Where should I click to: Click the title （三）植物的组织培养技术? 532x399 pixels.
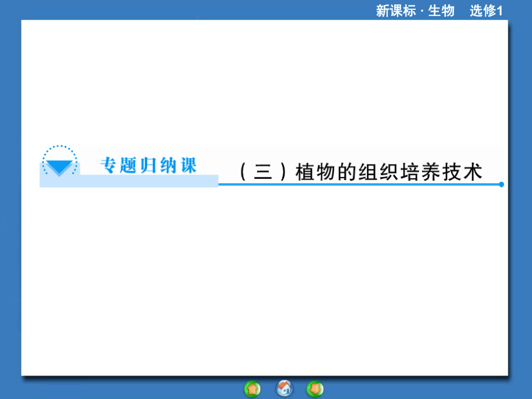coord(360,172)
